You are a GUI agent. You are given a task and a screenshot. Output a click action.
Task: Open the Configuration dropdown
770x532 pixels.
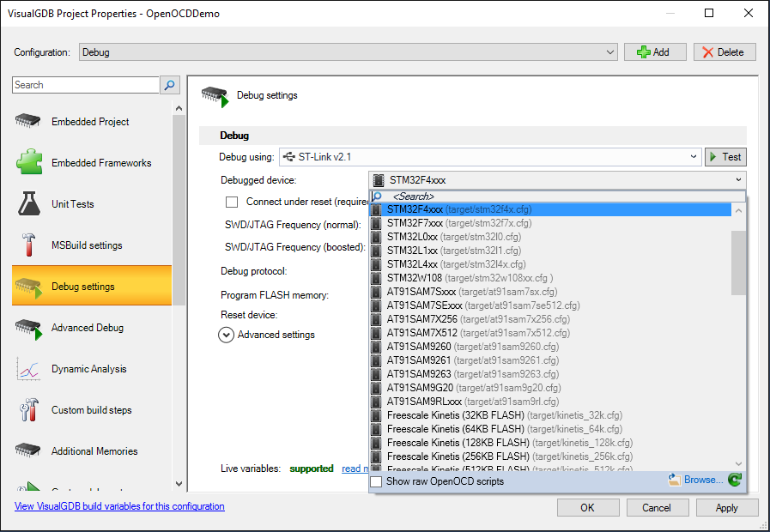[x=349, y=52]
